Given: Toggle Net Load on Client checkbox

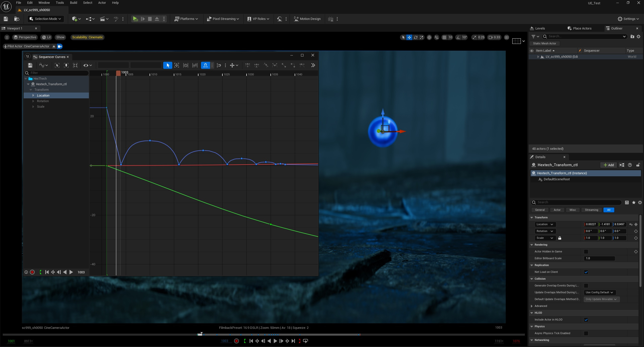Looking at the screenshot, I should click(x=586, y=272).
